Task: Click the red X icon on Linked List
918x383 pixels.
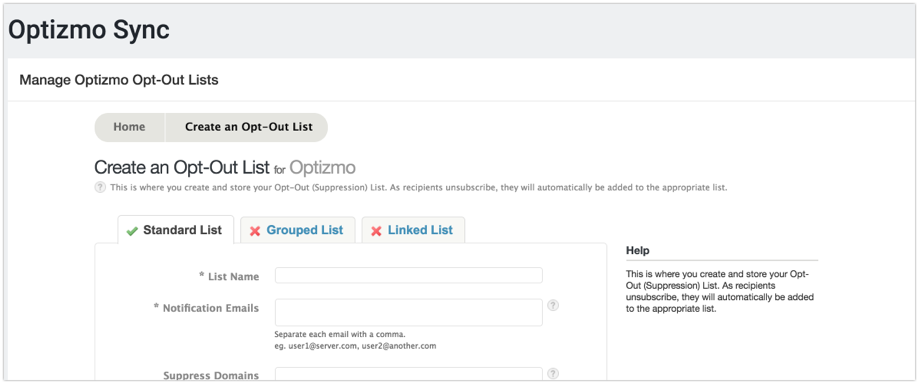Action: pos(376,231)
